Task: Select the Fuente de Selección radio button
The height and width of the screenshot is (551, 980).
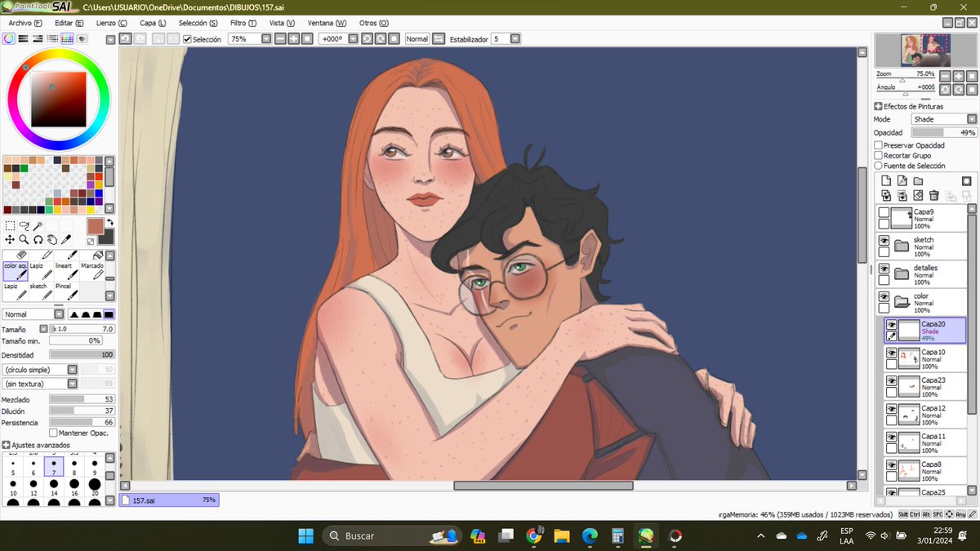Action: coord(880,166)
